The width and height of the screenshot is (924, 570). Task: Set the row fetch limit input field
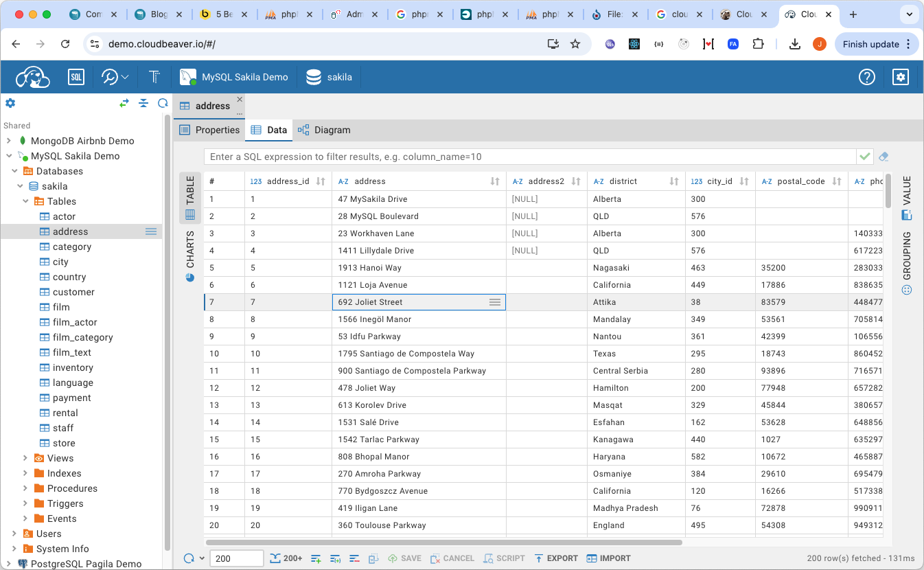coord(237,558)
